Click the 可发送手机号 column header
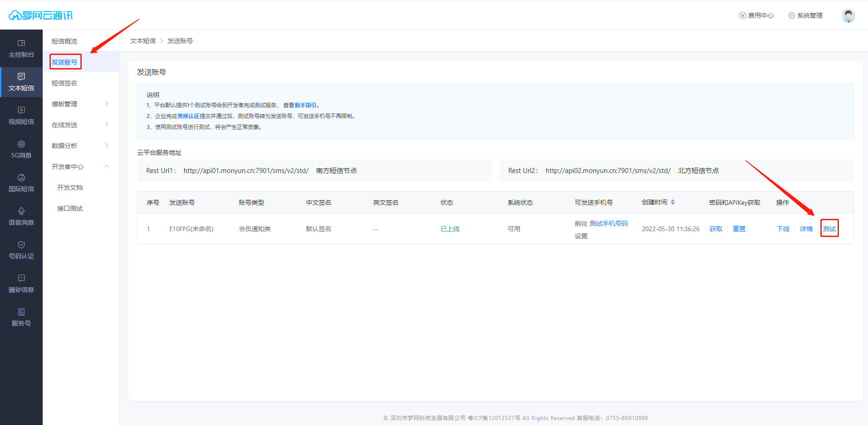This screenshot has height=425, width=868. coord(594,203)
